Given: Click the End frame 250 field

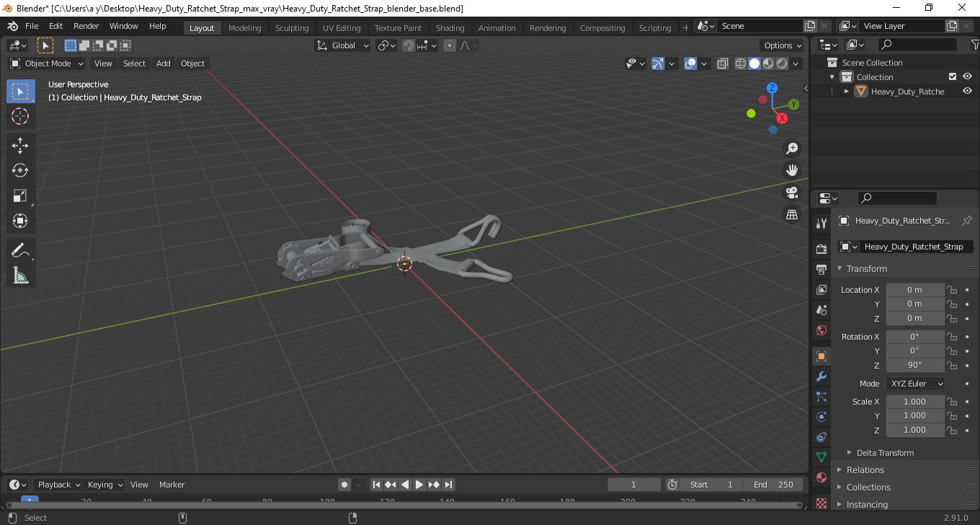Looking at the screenshot, I should (x=774, y=485).
